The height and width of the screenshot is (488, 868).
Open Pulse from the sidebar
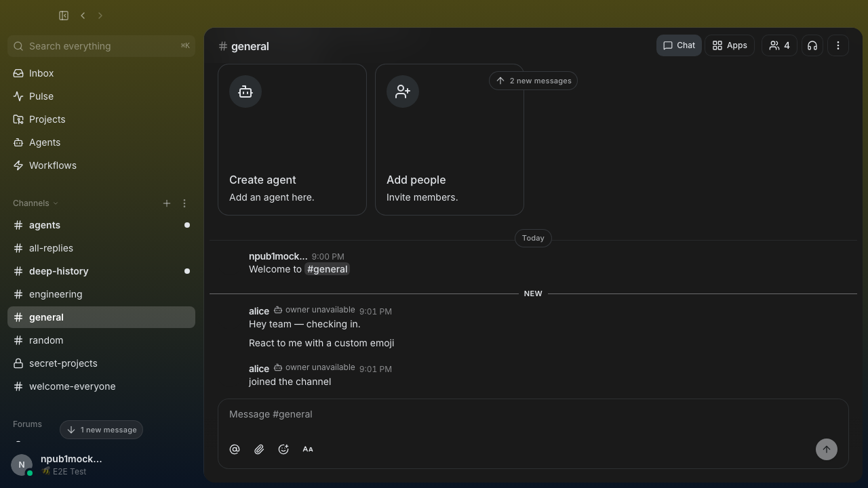coord(102,96)
